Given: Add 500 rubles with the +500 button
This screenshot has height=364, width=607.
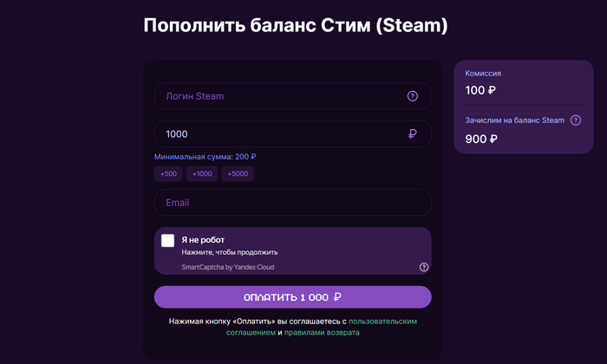Looking at the screenshot, I should coord(168,173).
